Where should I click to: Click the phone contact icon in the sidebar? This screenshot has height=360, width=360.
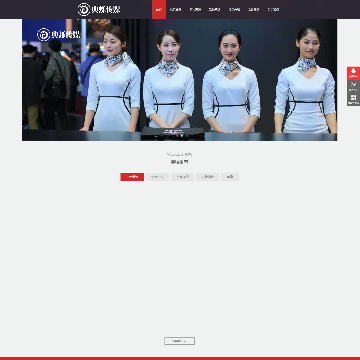click(x=353, y=86)
